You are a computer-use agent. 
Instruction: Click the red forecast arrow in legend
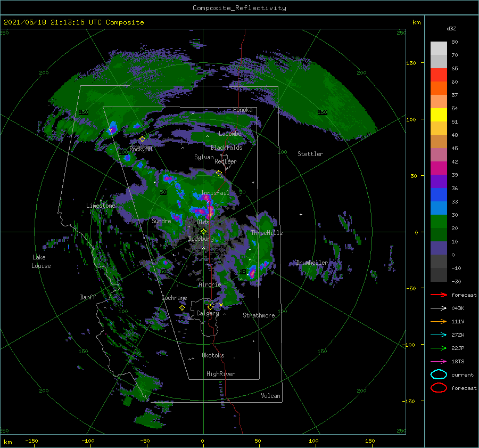coord(439,295)
